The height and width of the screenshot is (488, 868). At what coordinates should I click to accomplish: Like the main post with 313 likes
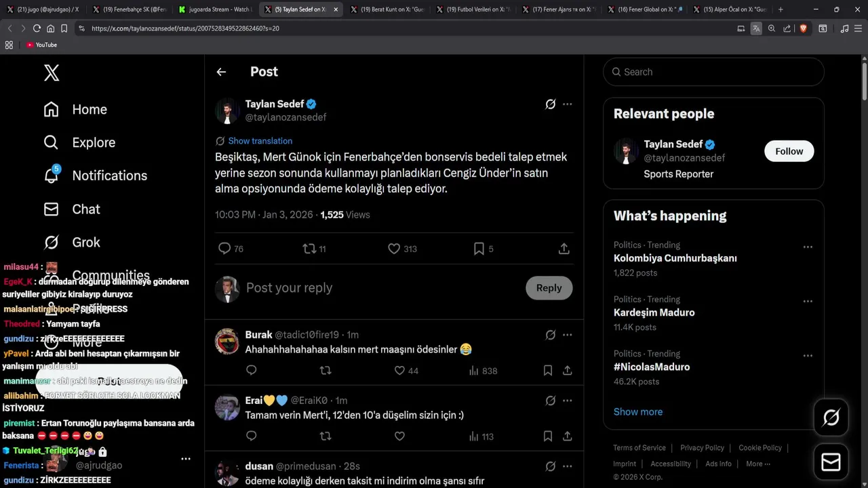tap(394, 249)
